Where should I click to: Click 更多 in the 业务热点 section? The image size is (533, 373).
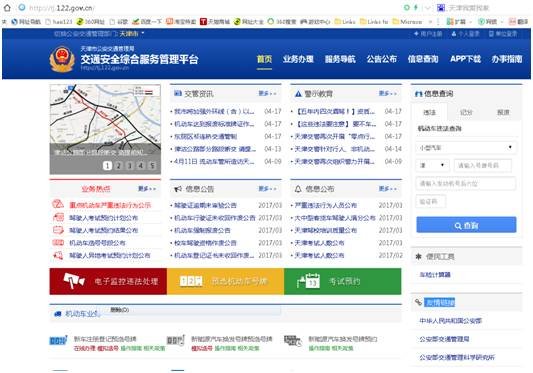pos(147,189)
